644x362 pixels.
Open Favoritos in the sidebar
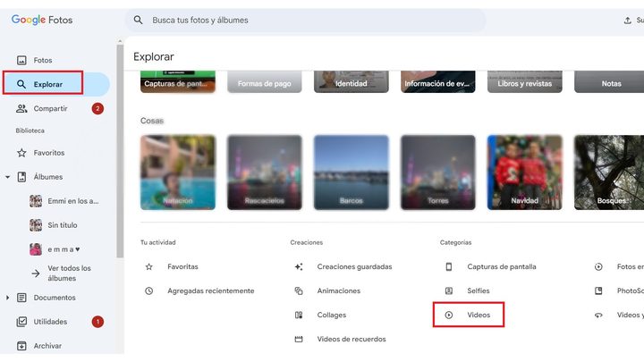[x=49, y=153]
